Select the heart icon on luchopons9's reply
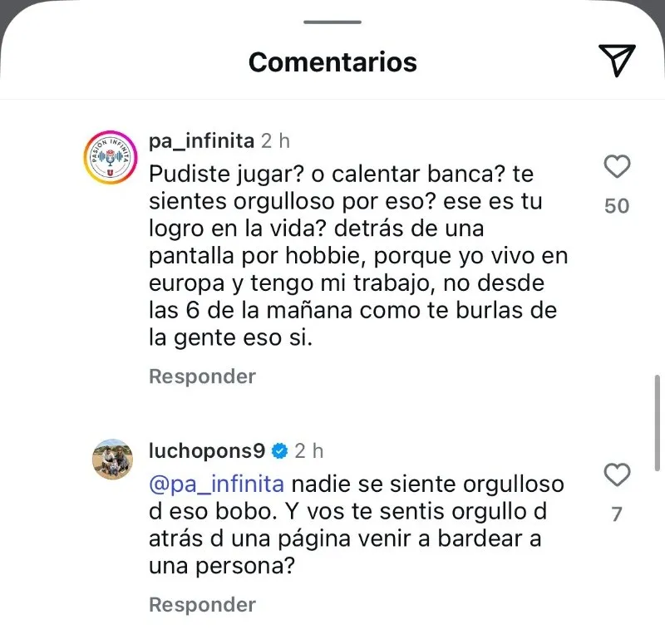665x644 pixels. point(617,475)
